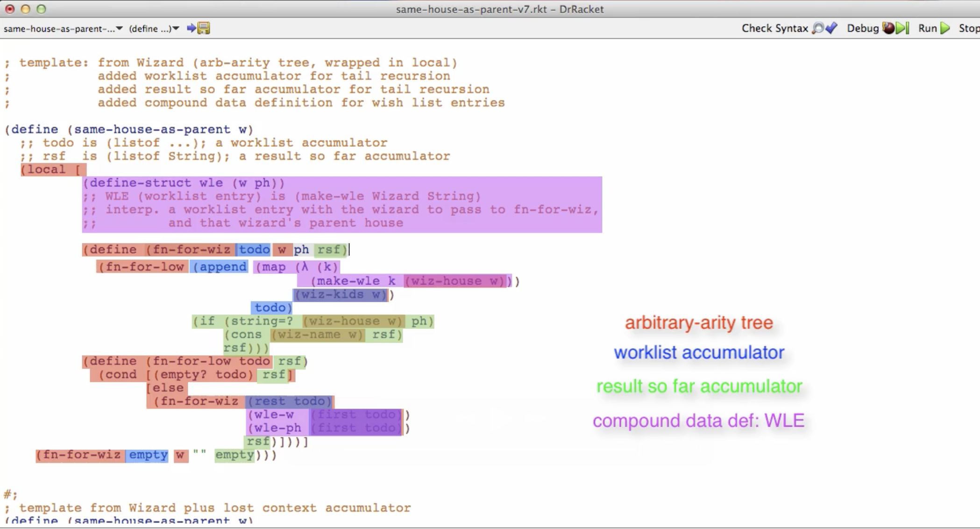This screenshot has height=529, width=980.
Task: Click the green Run triangle icon
Action: point(944,28)
